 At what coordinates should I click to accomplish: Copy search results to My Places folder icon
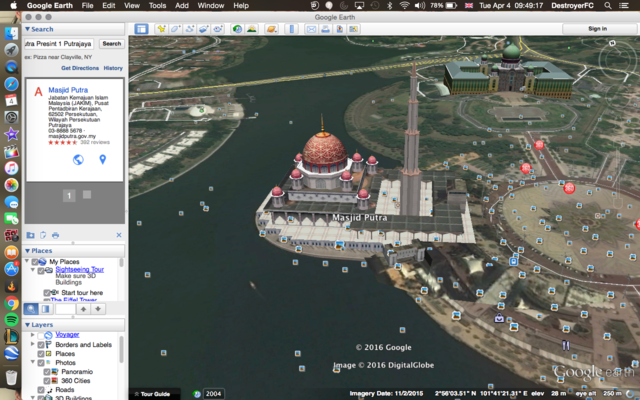(30, 235)
